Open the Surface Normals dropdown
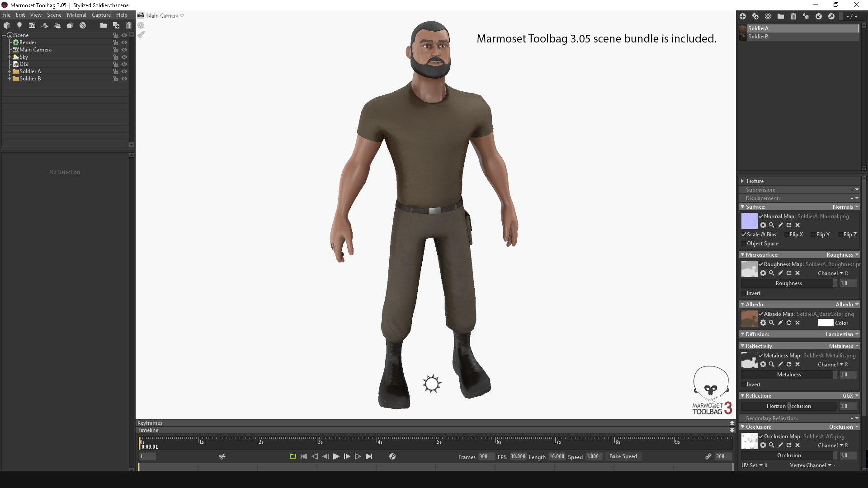Screen dimensions: 868x488 click(845, 207)
